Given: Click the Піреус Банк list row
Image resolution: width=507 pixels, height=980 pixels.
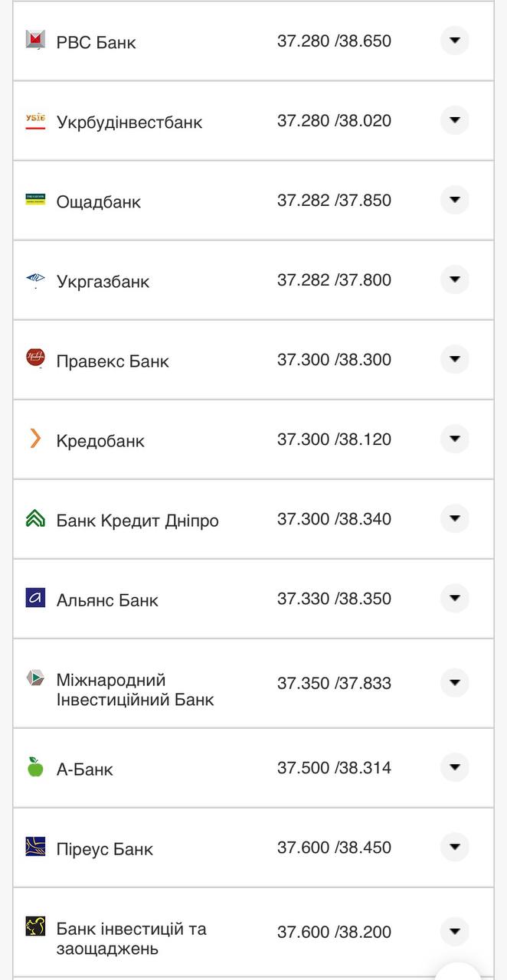Looking at the screenshot, I should (253, 848).
